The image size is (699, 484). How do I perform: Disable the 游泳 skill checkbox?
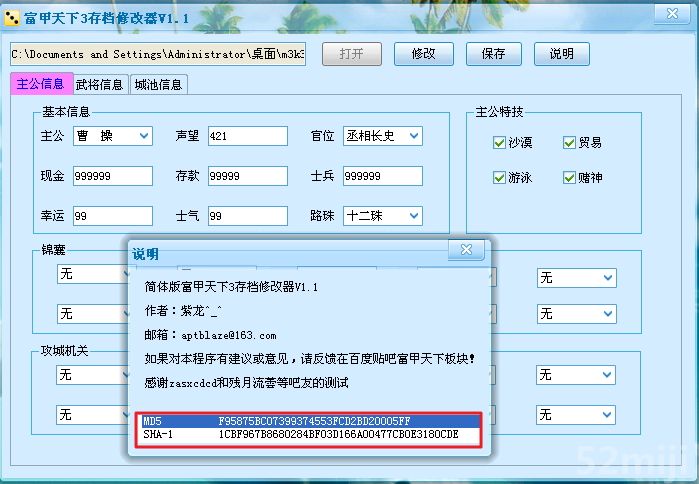click(x=499, y=178)
